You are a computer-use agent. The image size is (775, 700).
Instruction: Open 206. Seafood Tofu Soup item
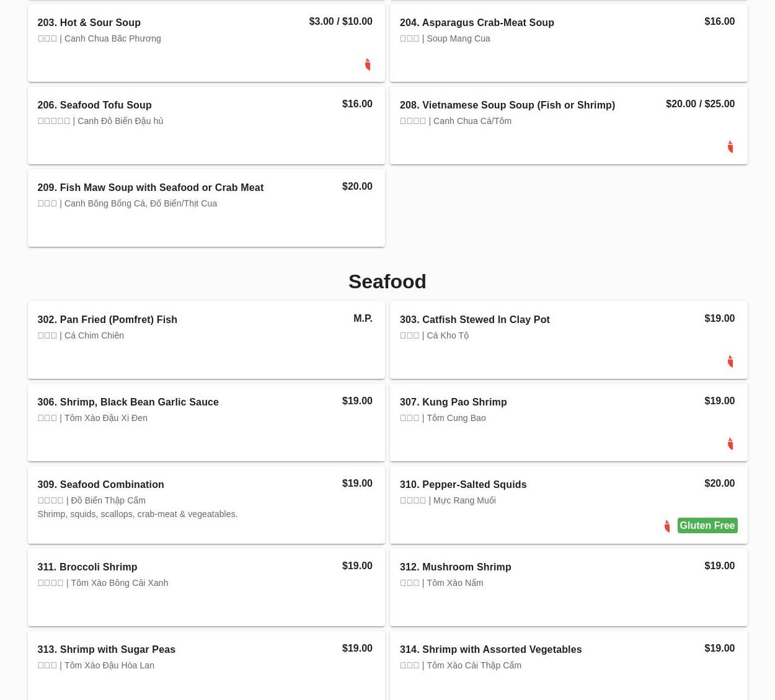tap(94, 105)
